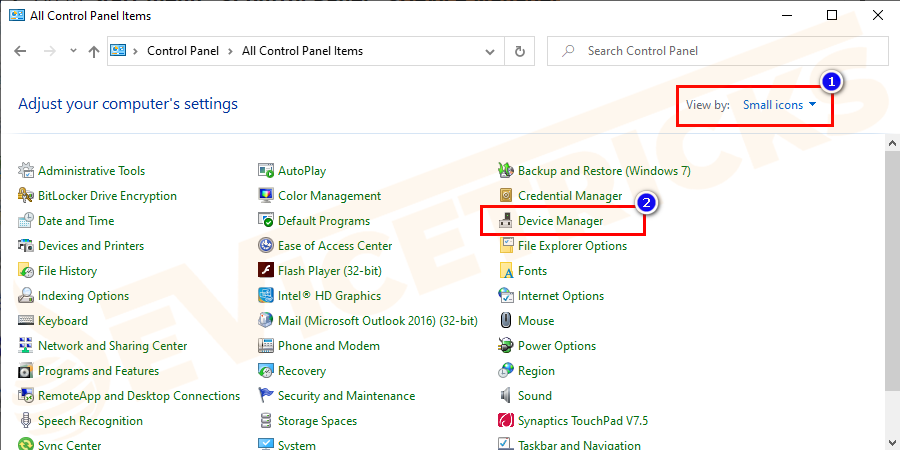Open the Storage Spaces link
900x450 pixels.
[x=317, y=421]
